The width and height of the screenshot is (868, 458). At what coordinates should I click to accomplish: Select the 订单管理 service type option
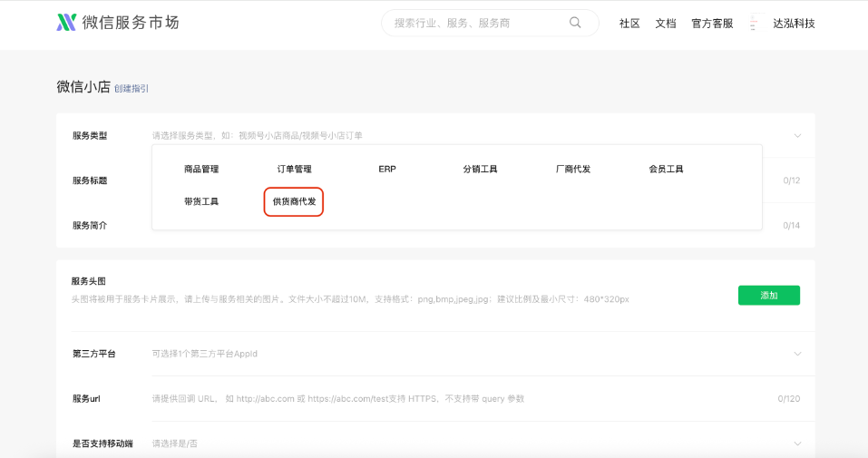pos(294,170)
